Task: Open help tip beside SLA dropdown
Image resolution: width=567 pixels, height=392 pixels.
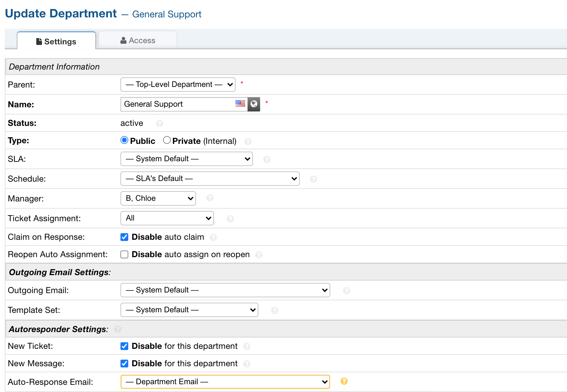Action: 267,159
